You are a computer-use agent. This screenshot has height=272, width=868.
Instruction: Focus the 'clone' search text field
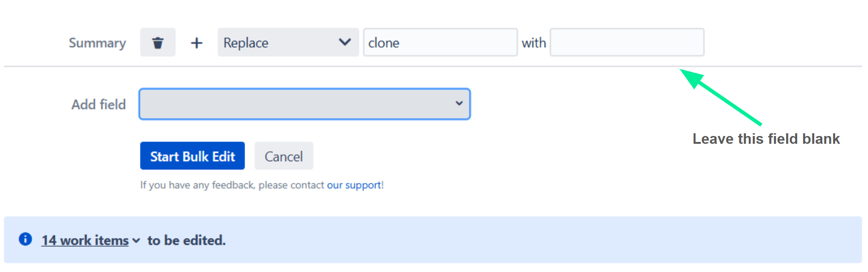tap(440, 43)
